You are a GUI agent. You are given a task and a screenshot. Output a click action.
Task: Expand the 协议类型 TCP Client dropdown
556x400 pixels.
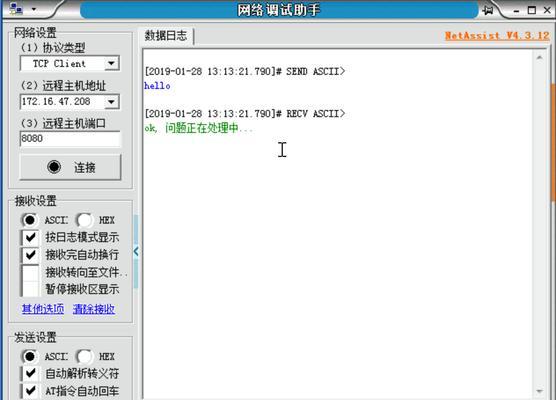click(111, 63)
